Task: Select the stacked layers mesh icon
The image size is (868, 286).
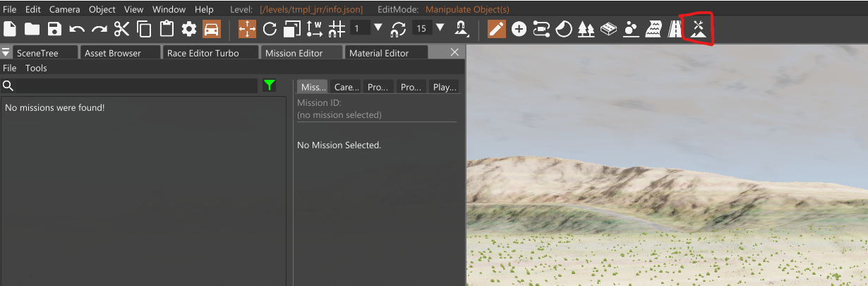Action: (608, 29)
